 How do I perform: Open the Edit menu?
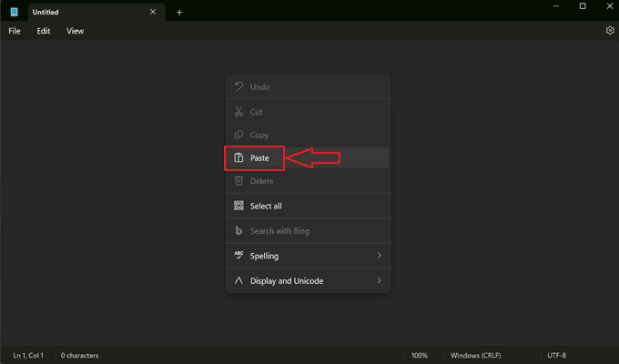(44, 31)
